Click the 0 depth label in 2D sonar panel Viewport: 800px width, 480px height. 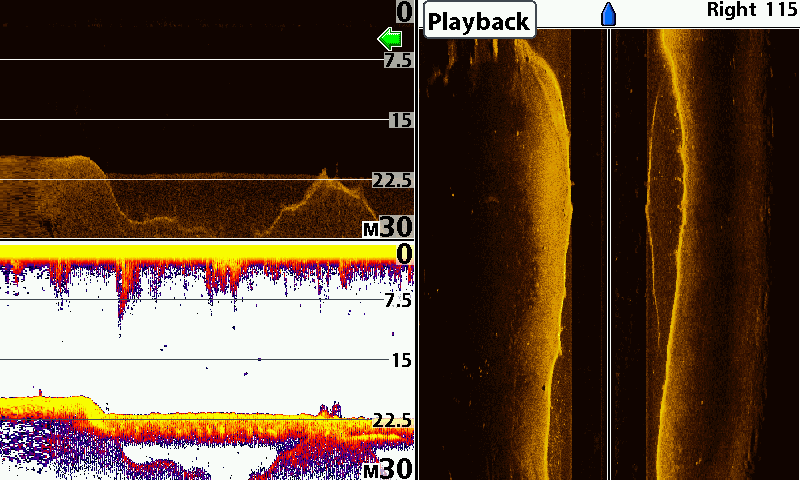coord(404,254)
